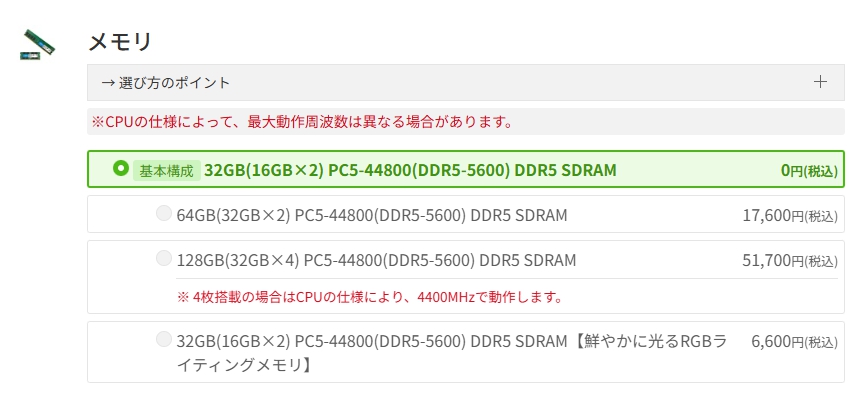865x404 pixels.
Task: Click the 4400MHz operation warning note
Action: click(x=369, y=297)
